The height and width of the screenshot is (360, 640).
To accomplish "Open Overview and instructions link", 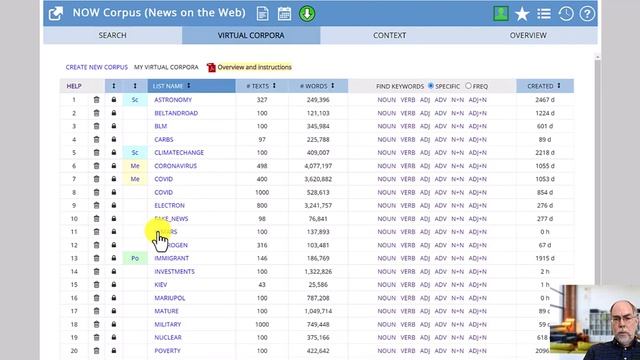I will coord(254,67).
